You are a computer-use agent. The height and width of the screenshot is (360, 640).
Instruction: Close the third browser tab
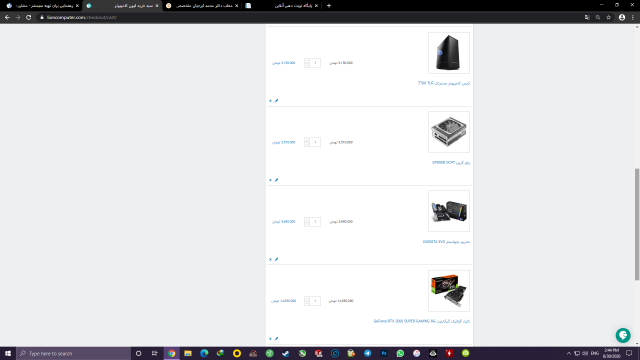[236, 6]
